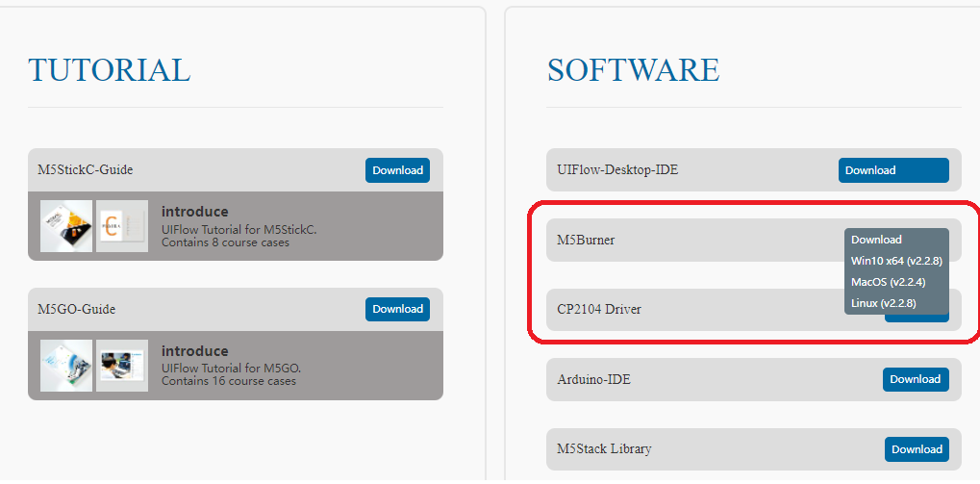Open second thumbnail of M5StickC-Guide
The image size is (980, 484).
[x=122, y=226]
